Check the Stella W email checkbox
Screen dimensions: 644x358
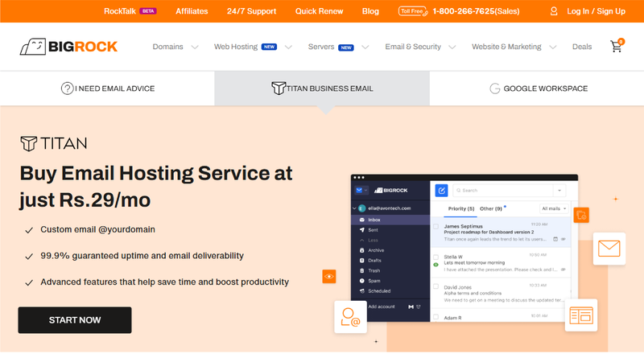[436, 257]
